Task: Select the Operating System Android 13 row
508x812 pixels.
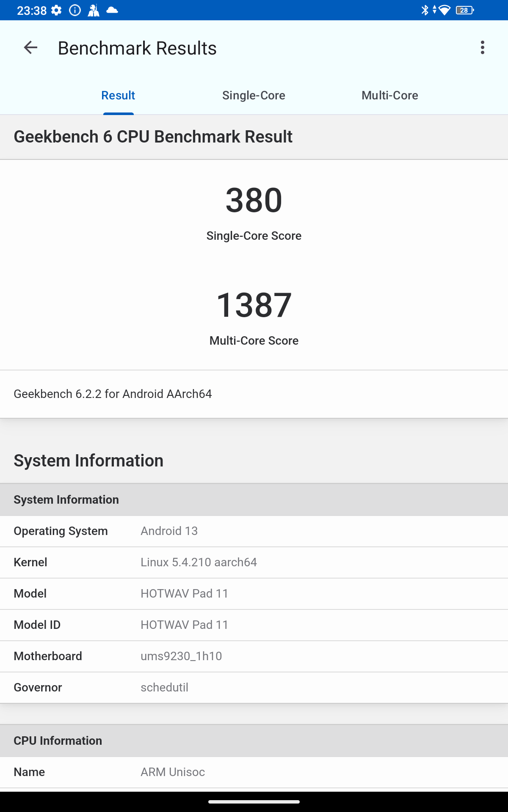Action: [254, 531]
